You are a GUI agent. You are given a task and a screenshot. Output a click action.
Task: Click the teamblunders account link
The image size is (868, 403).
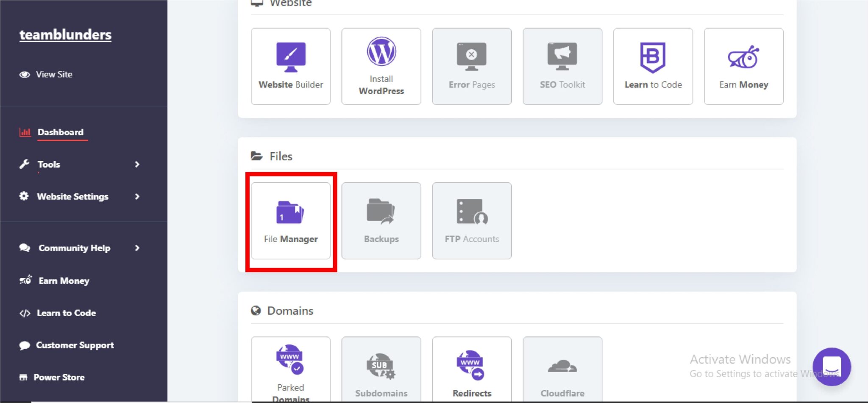(65, 35)
